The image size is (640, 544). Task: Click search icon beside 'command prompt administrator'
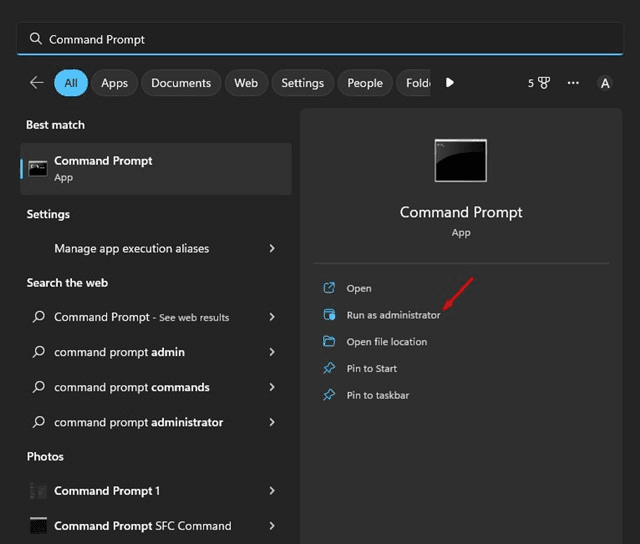point(39,422)
